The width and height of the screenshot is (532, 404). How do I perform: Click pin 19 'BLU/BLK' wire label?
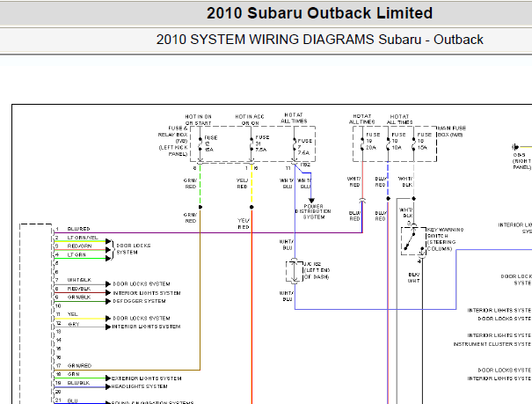tap(78, 383)
